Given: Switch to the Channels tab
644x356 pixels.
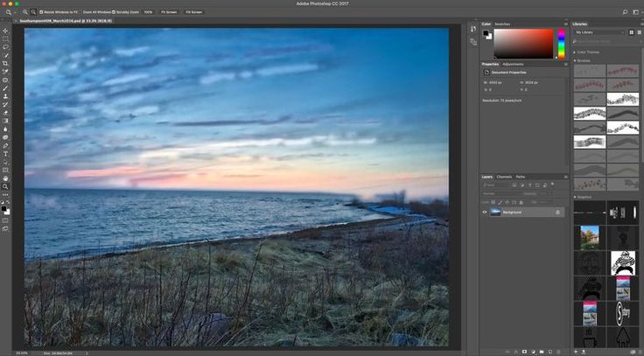Looking at the screenshot, I should pyautogui.click(x=504, y=177).
